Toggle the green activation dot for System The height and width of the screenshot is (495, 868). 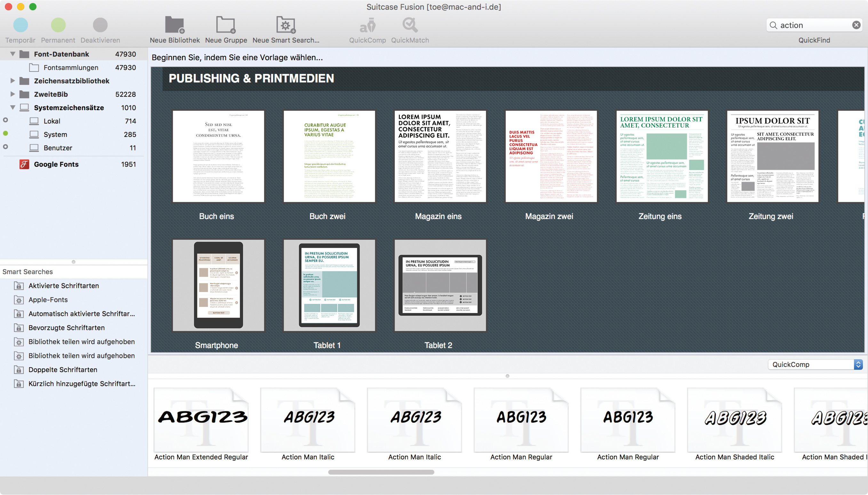click(x=5, y=134)
